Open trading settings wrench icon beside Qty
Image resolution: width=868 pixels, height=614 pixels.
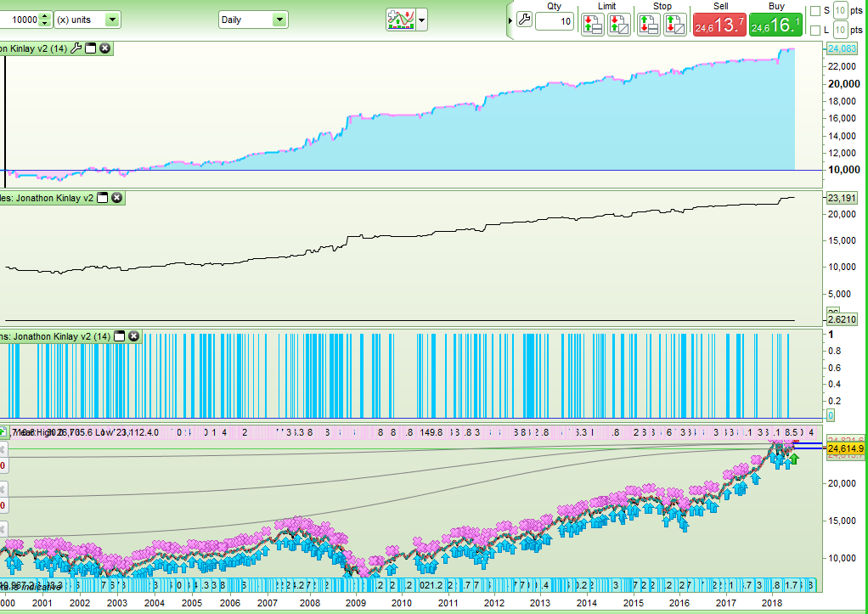click(524, 20)
